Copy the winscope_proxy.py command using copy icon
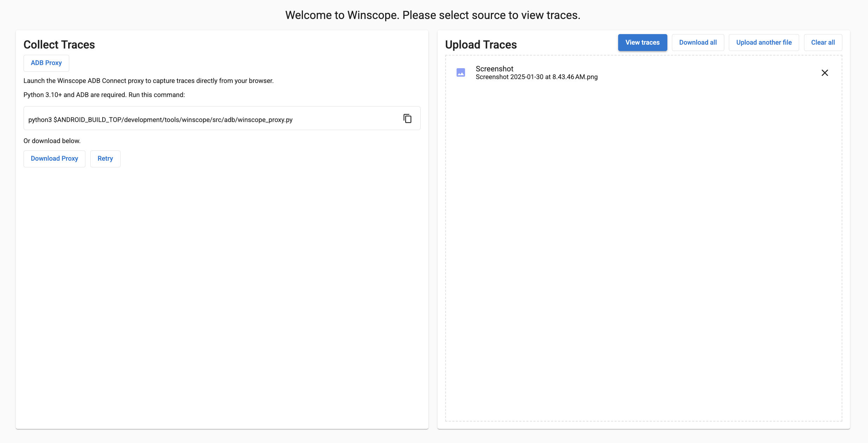This screenshot has width=868, height=443. (x=407, y=118)
